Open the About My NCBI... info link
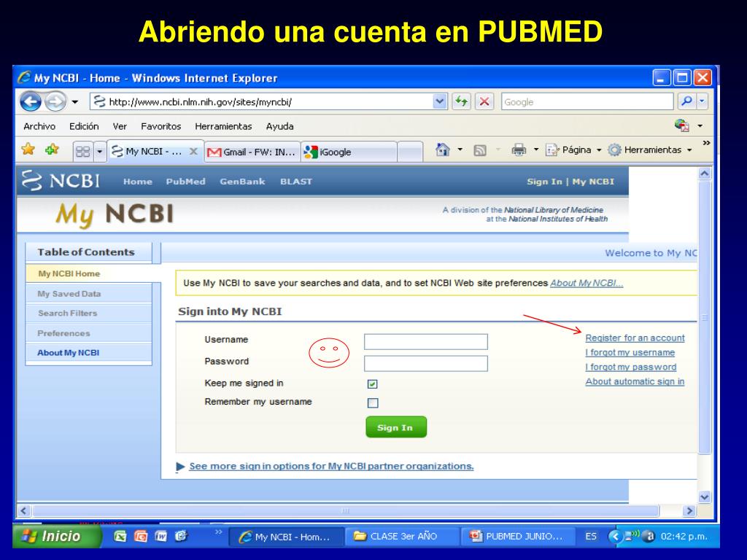747x560 pixels. click(587, 283)
